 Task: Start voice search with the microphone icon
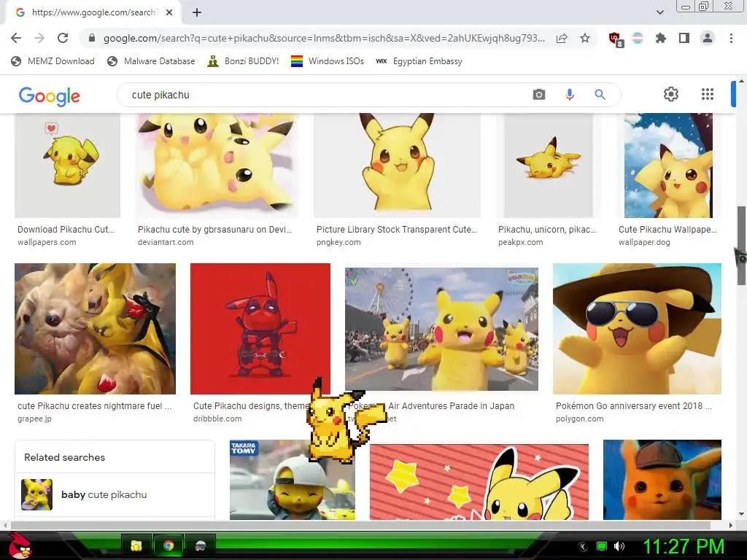(x=569, y=95)
